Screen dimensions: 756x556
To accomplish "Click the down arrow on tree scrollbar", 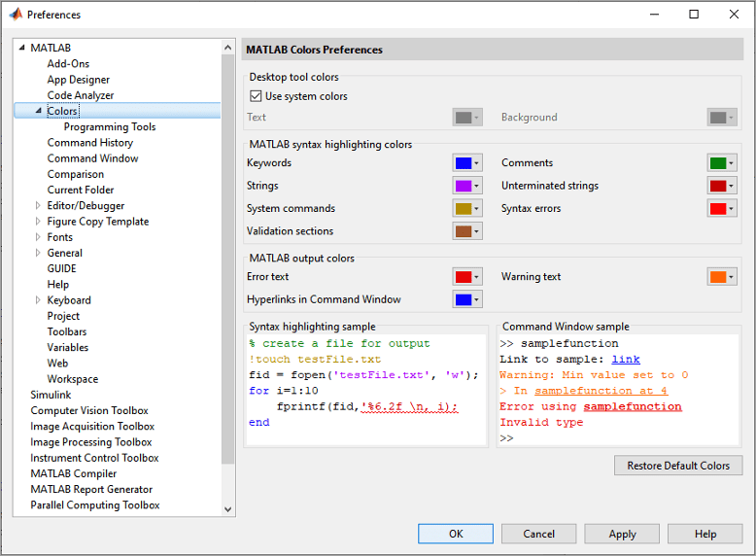I will 228,509.
